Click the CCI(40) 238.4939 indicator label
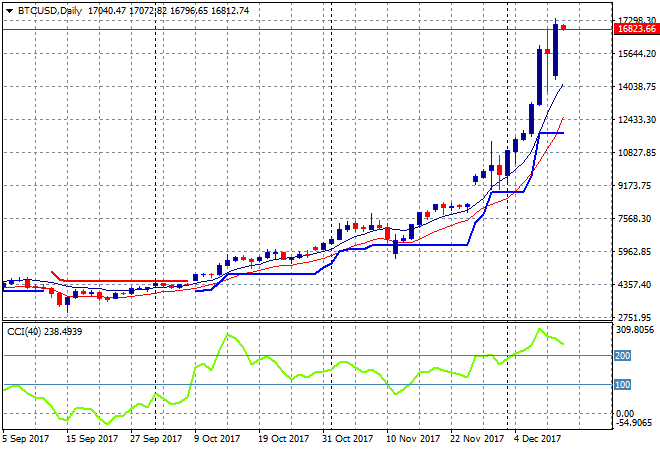The width and height of the screenshot is (660, 450). pyautogui.click(x=45, y=332)
